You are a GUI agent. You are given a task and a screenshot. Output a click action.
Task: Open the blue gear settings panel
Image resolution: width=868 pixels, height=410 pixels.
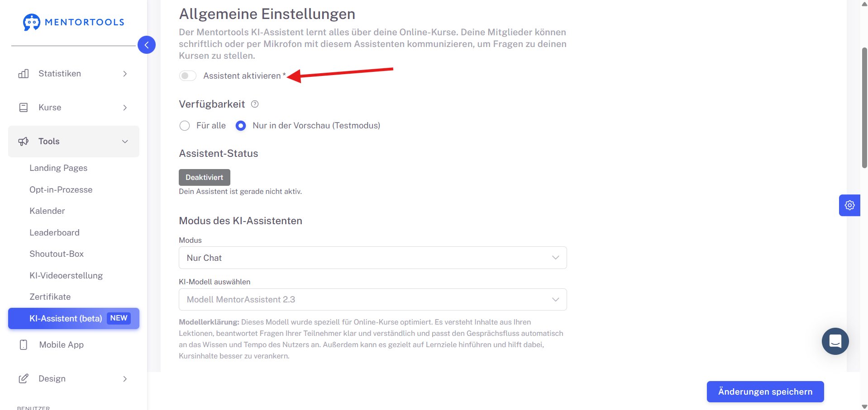(849, 205)
